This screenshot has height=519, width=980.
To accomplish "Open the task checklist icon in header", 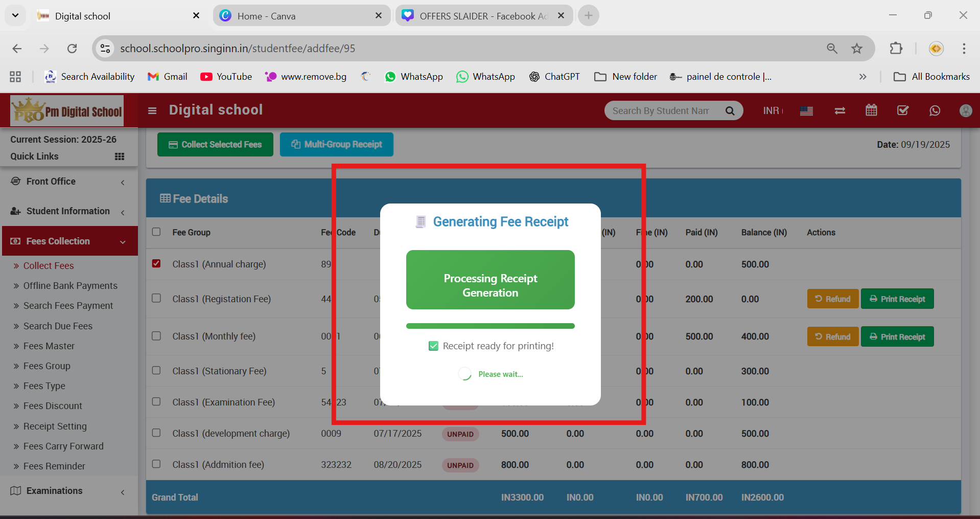I will 903,110.
